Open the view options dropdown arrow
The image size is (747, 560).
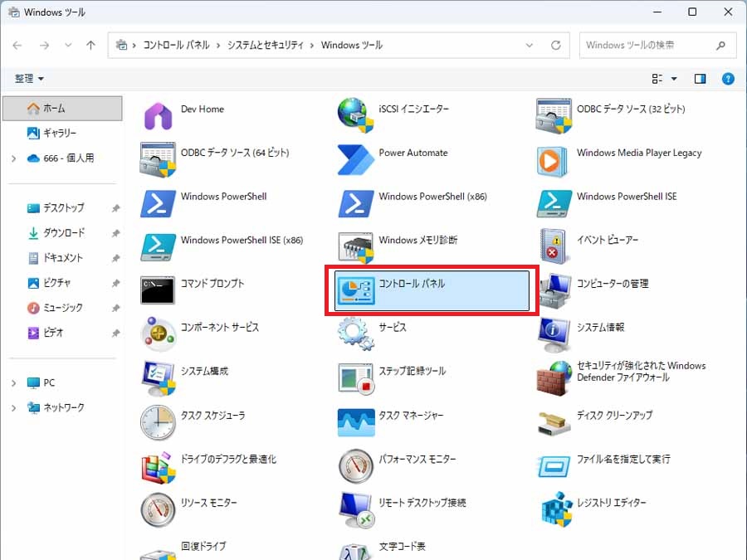click(674, 79)
